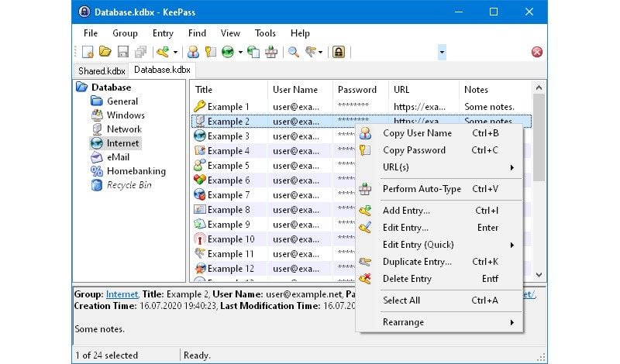This screenshot has height=364, width=620.
Task: Click the Copy Password key toolbar icon
Action: 210,53
